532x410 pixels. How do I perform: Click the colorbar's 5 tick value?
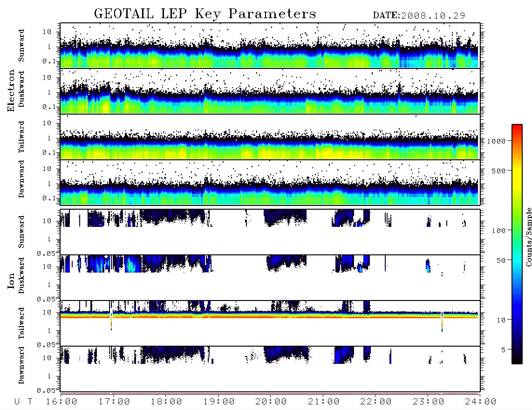click(x=504, y=350)
